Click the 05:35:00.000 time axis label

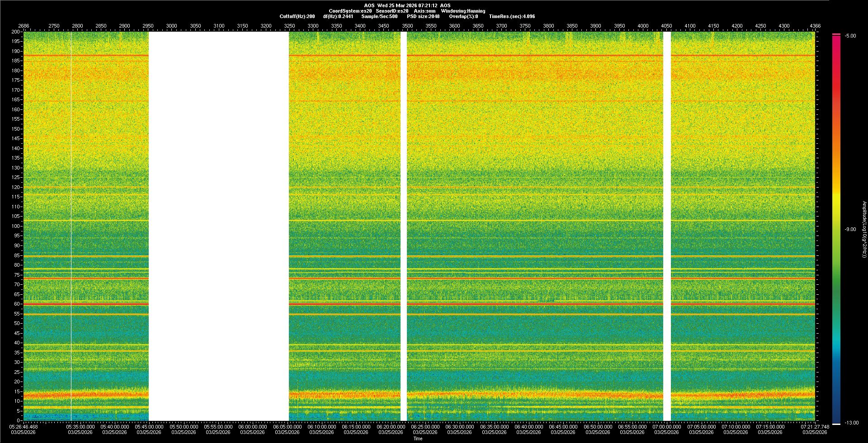pyautogui.click(x=80, y=426)
